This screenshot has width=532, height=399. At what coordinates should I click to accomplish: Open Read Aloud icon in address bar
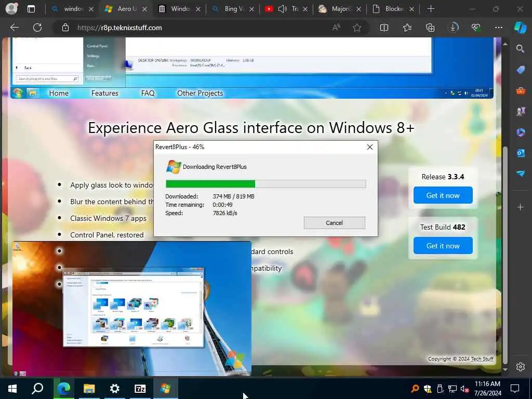336,28
